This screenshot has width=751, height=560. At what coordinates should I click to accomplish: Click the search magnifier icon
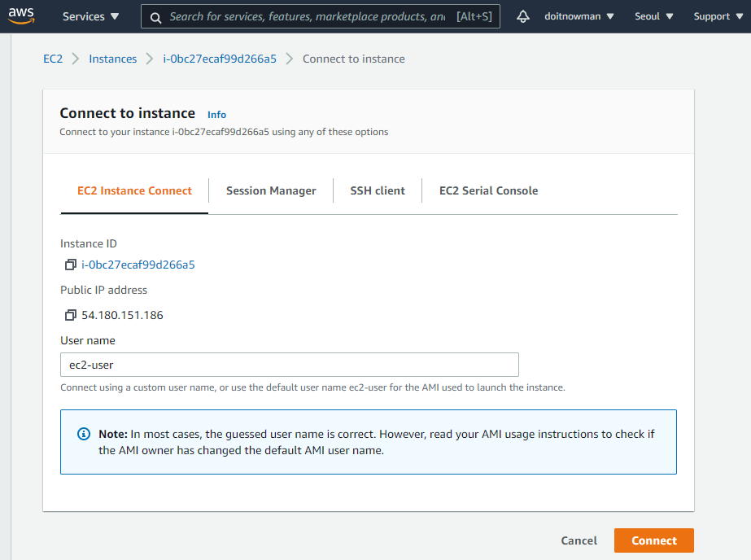[155, 18]
